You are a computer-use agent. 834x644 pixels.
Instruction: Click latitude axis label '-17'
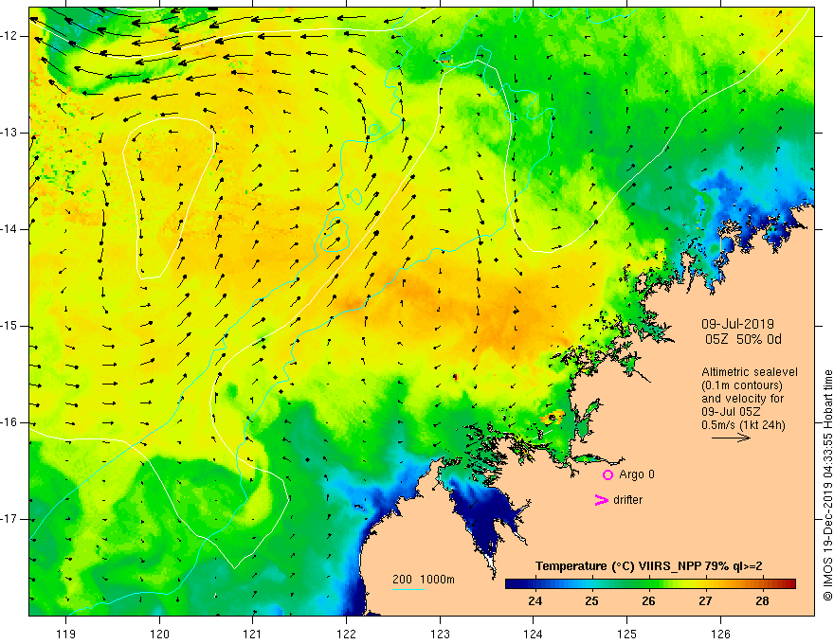coord(9,519)
